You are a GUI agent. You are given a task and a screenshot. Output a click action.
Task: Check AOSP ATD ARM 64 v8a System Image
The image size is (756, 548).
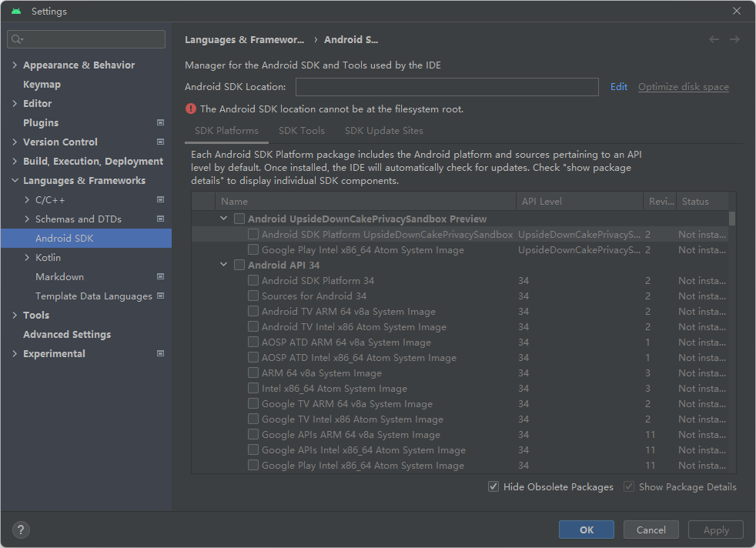[x=253, y=342]
